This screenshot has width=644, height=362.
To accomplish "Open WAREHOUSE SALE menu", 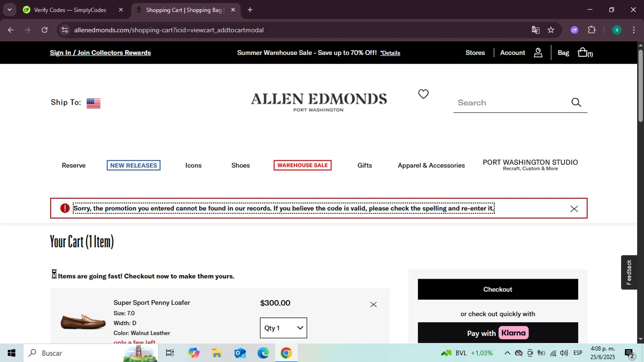I will [x=302, y=165].
